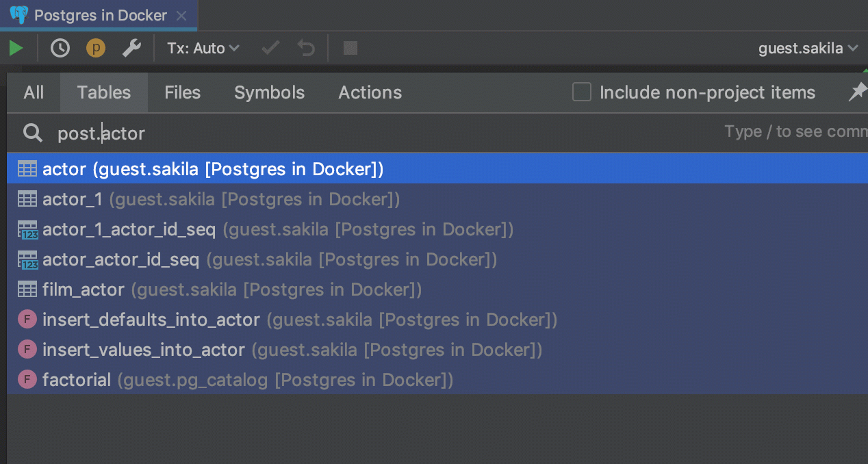Viewport: 868px width, 464px height.
Task: Open the Tx: Auto transaction dropdown
Action: [x=203, y=49]
